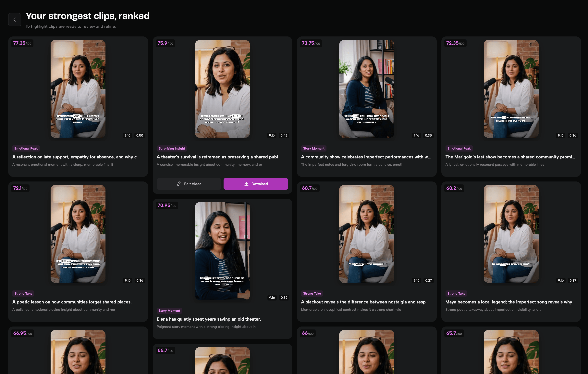This screenshot has width=588, height=374.
Task: Select title 'A blackout reveals the difference'
Action: click(363, 302)
